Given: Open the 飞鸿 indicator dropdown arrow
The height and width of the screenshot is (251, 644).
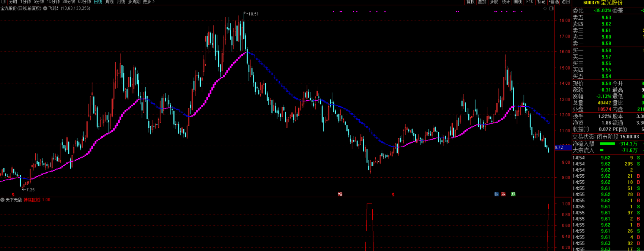Looking at the screenshot, I should (46, 8).
